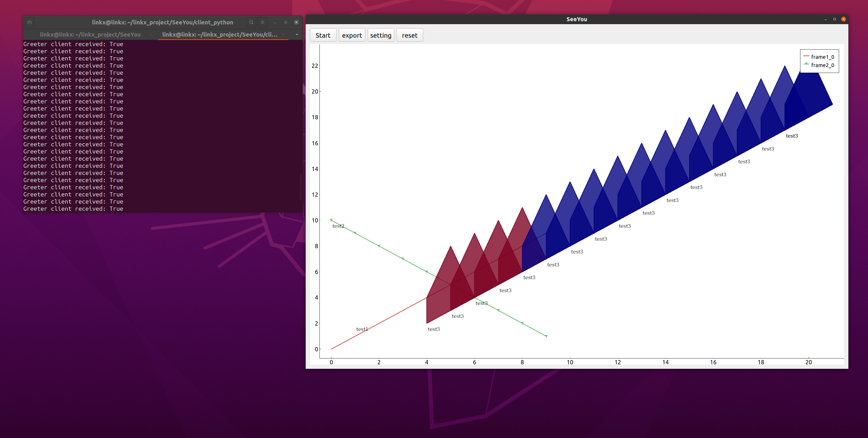Click the terminal scrollbar thumb
Image resolution: width=868 pixels, height=438 pixels.
(301, 187)
